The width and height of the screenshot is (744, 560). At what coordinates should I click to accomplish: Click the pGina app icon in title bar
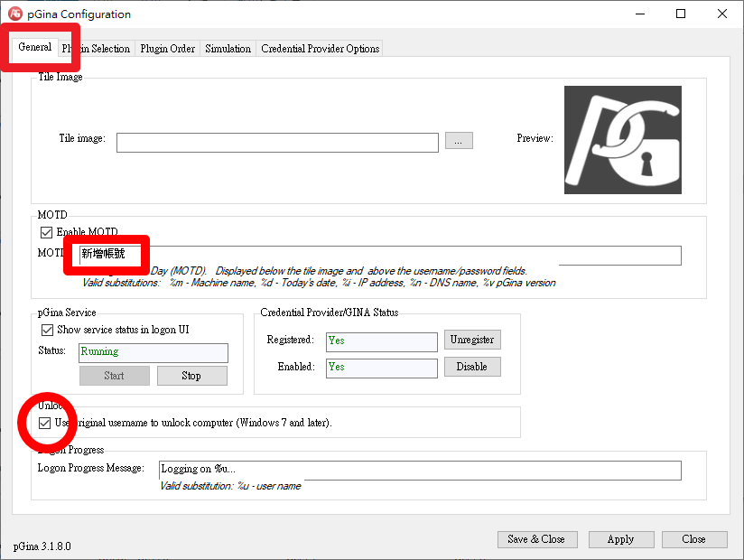[x=15, y=14]
